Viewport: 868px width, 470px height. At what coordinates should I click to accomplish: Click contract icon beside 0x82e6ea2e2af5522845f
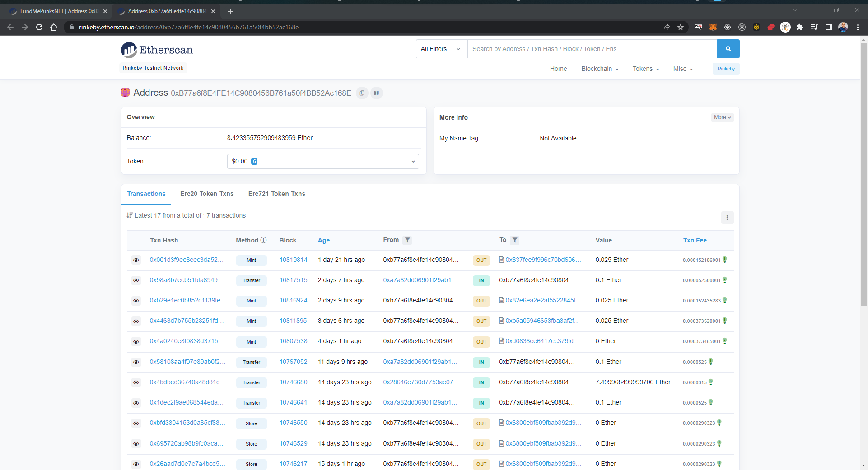pos(501,300)
